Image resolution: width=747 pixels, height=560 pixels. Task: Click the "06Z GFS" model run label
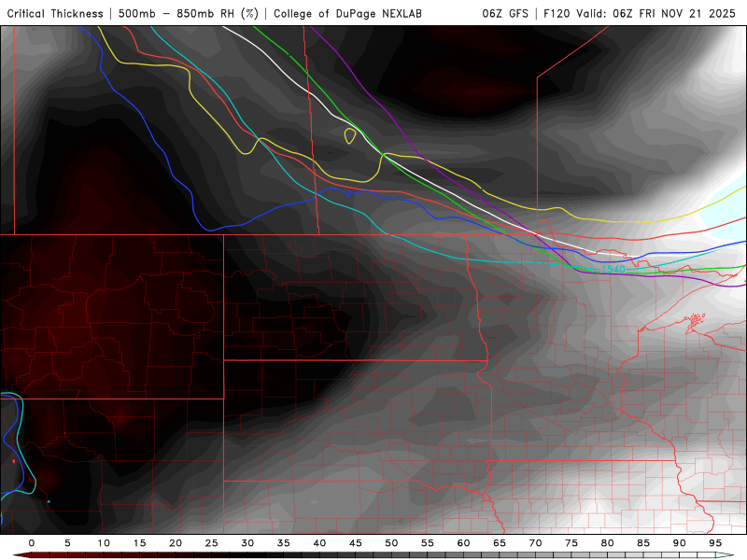[x=505, y=13]
